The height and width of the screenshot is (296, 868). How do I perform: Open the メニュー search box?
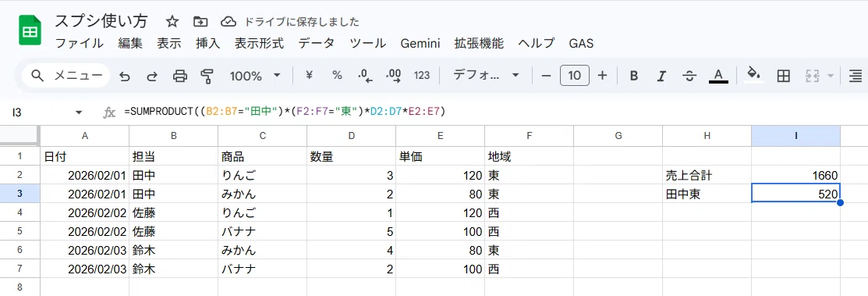coord(66,76)
